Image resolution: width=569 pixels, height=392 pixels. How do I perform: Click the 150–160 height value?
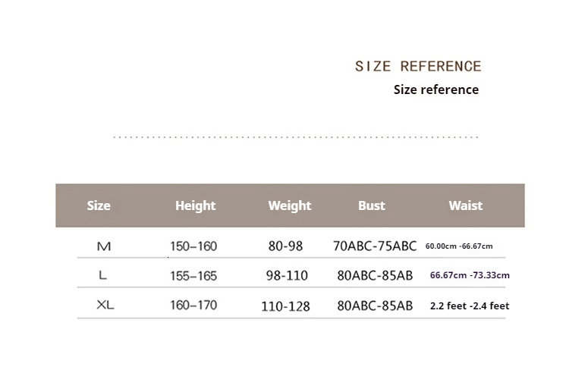tap(193, 246)
